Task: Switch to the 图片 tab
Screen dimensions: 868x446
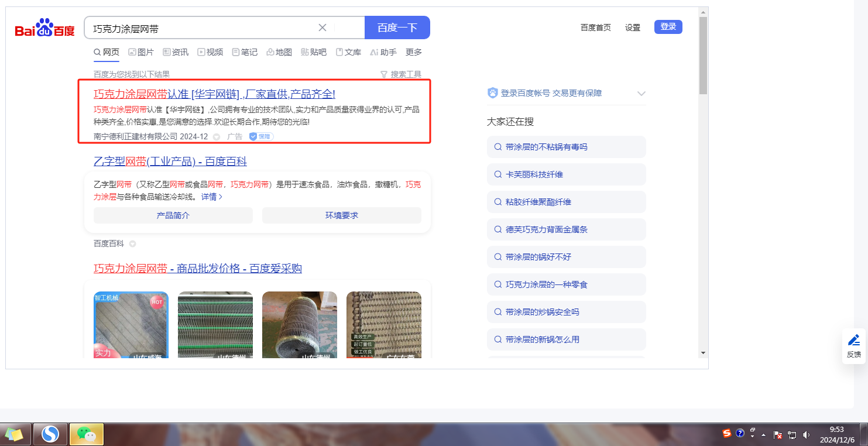Action: (141, 52)
